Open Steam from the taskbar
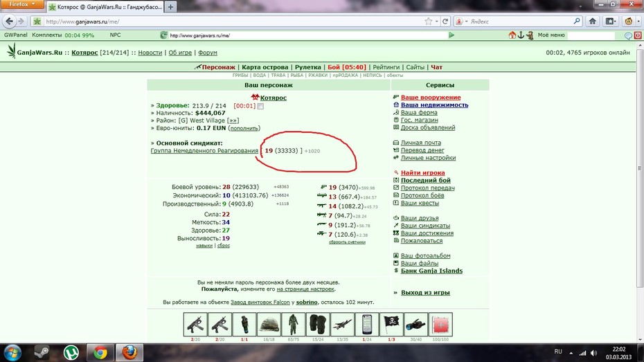Screen dimensions: 644x362 (x=42, y=352)
